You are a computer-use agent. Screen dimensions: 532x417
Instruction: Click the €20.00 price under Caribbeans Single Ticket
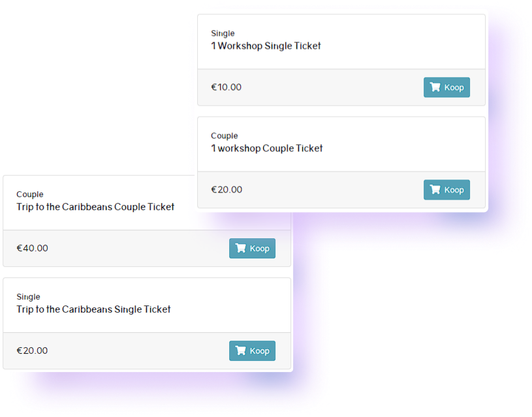32,351
